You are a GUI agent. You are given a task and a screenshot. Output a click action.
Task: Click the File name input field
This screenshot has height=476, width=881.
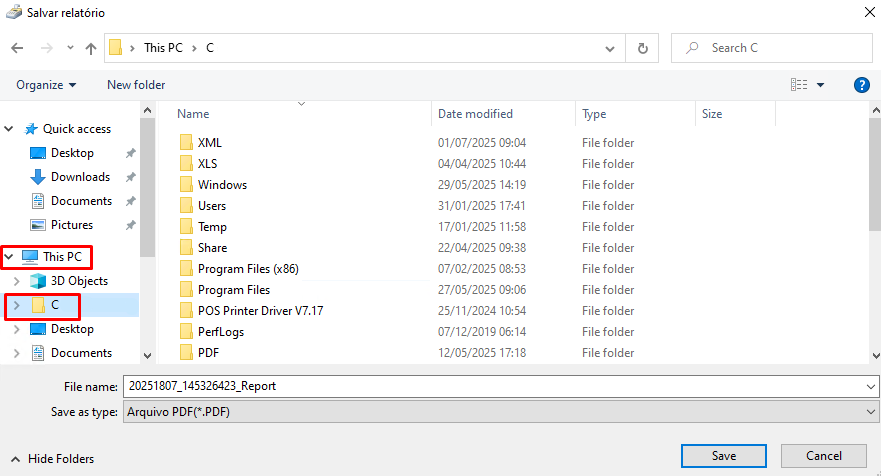coord(494,386)
